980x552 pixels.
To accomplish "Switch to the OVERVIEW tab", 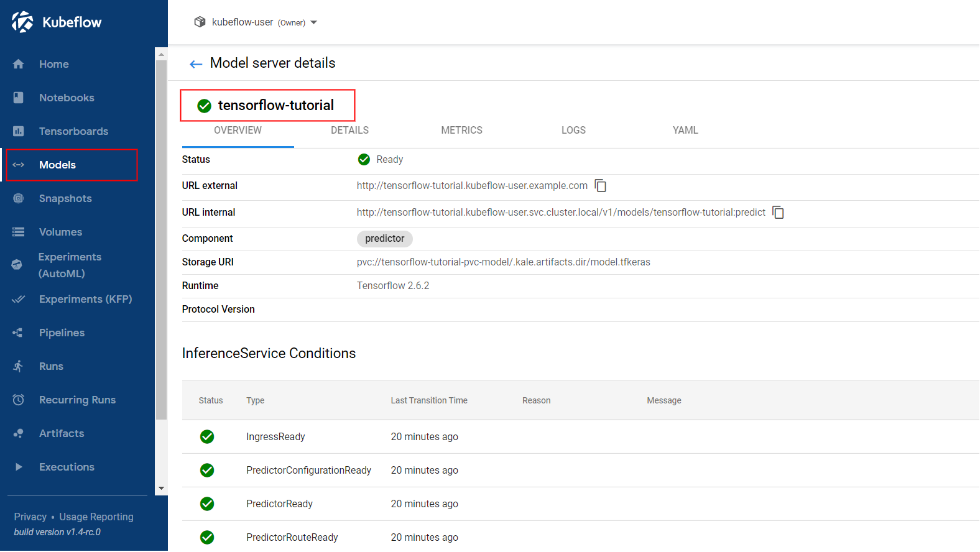I will point(238,131).
